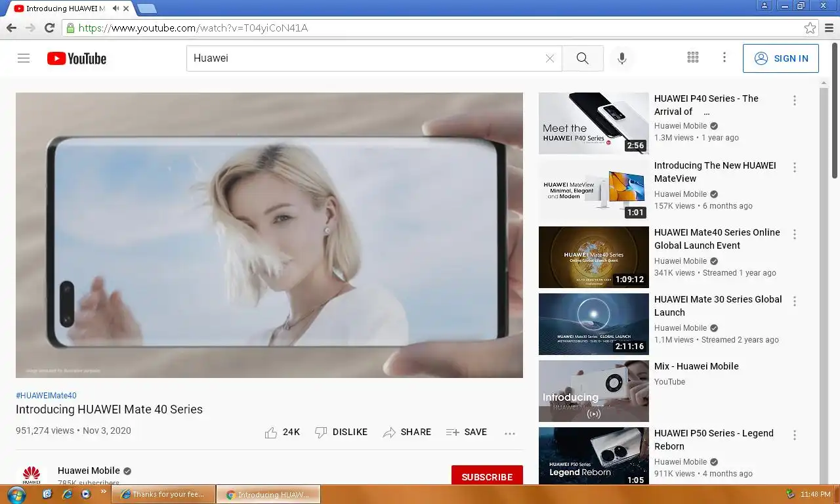Open a new browser tab
This screenshot has width=840, height=504.
coord(147,9)
